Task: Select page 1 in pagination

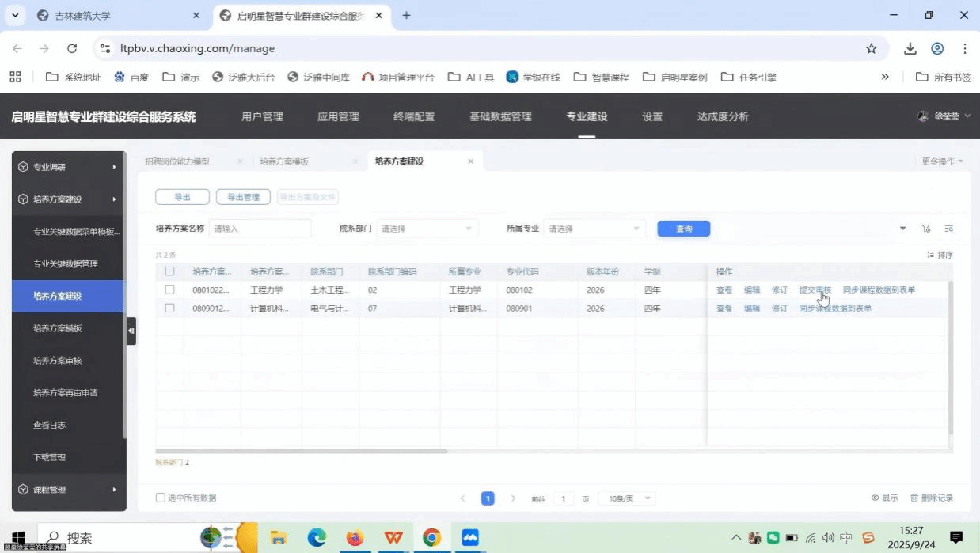Action: (x=488, y=498)
